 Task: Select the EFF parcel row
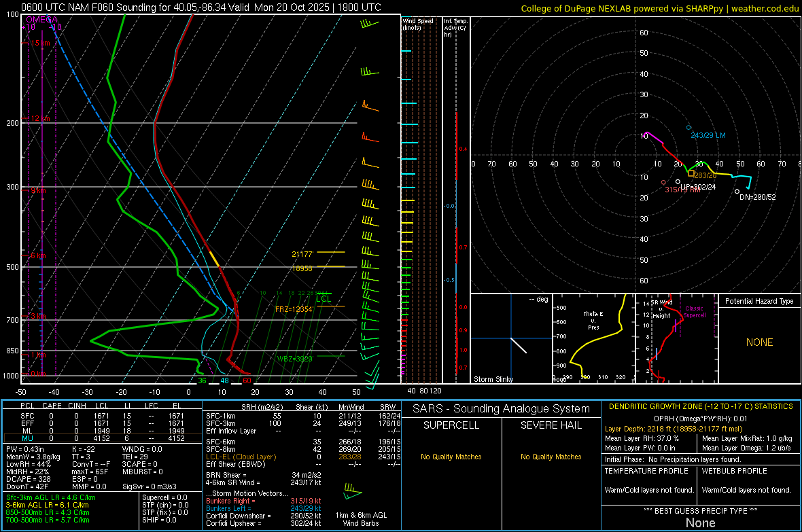(103, 423)
